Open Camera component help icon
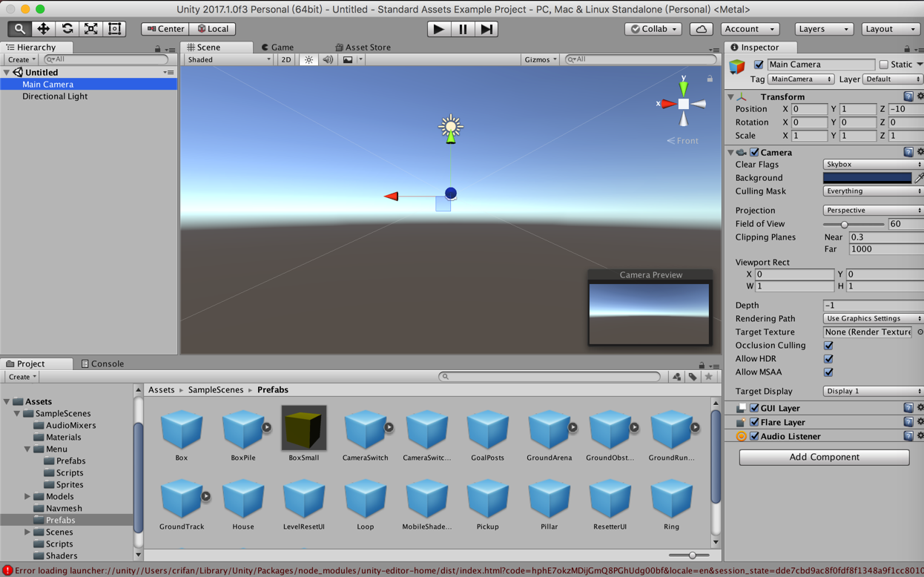The width and height of the screenshot is (924, 577). pos(908,152)
